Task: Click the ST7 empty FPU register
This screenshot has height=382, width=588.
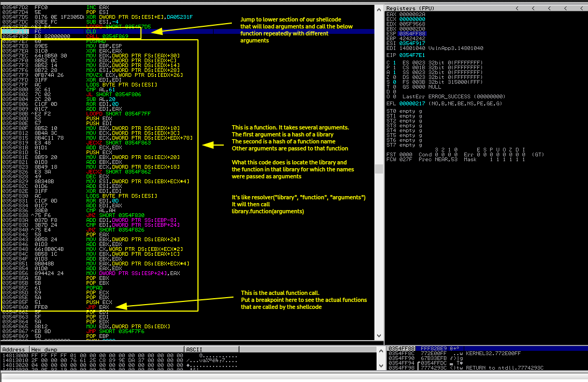Action: (404, 145)
